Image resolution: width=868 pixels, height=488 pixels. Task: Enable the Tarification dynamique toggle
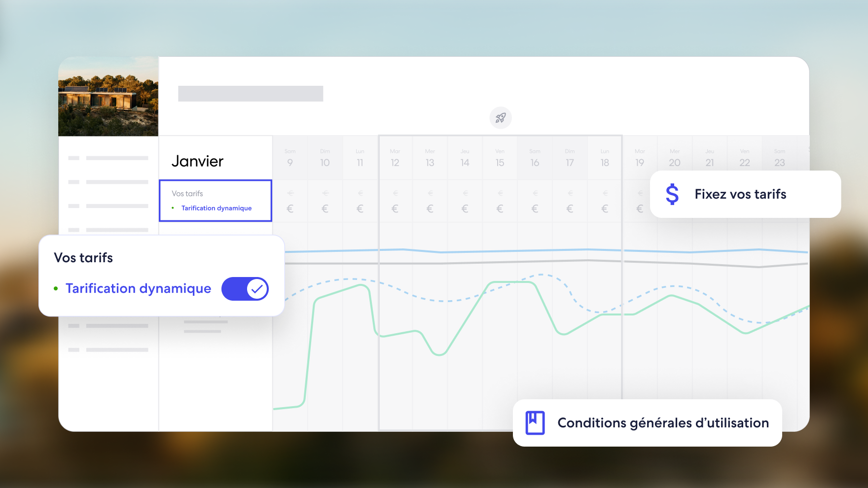pyautogui.click(x=245, y=289)
